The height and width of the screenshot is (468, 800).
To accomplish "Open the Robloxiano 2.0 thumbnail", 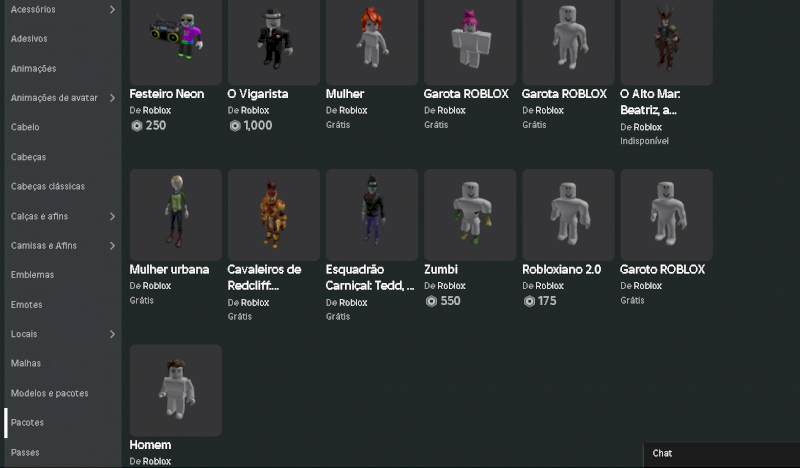I will (568, 215).
